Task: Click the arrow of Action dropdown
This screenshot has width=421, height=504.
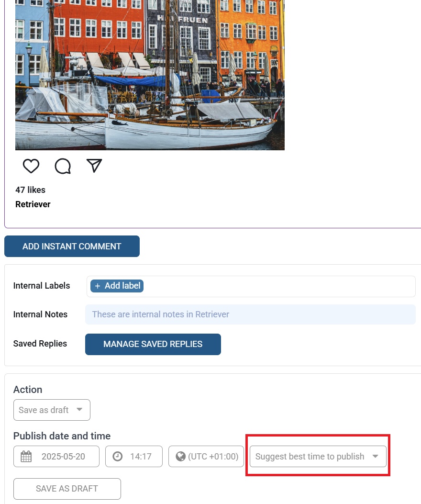Action: (79, 410)
